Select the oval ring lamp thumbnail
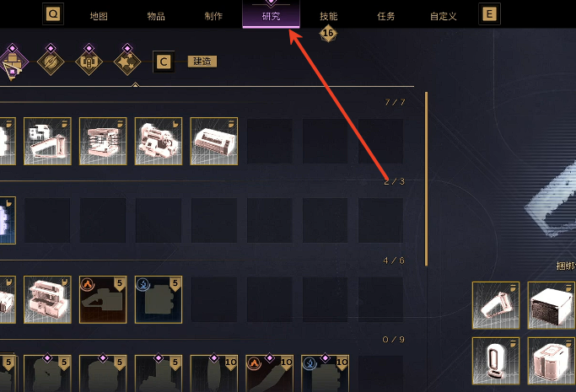576x392 pixels. click(496, 361)
